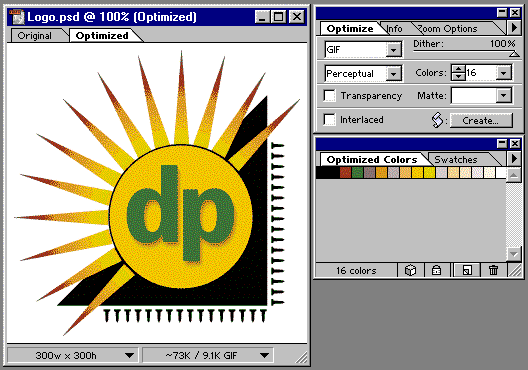Viewport: 528px width, 370px height.
Task: Open the Optimize palette flyout menu arrow
Action: 514,28
